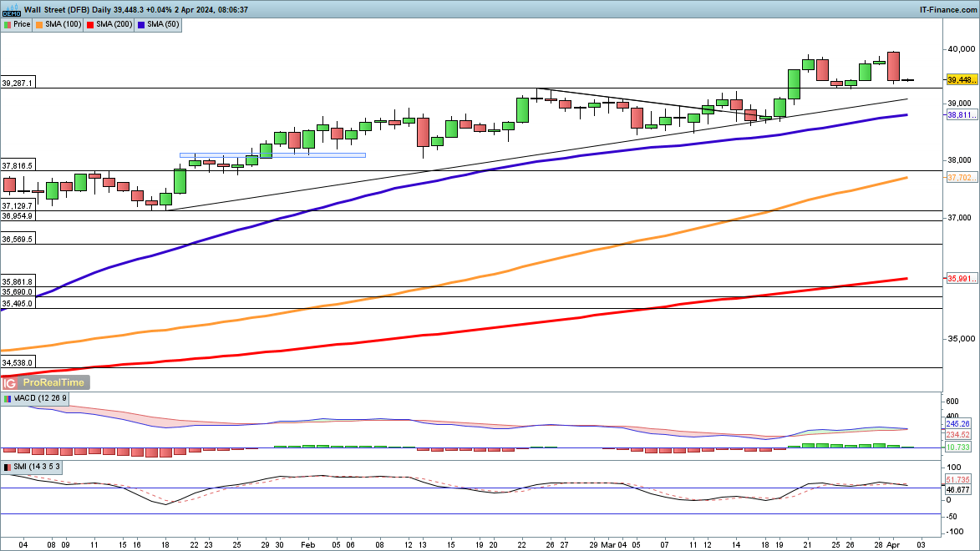Click the Apr label on date axis
The image size is (980, 551).
894,545
